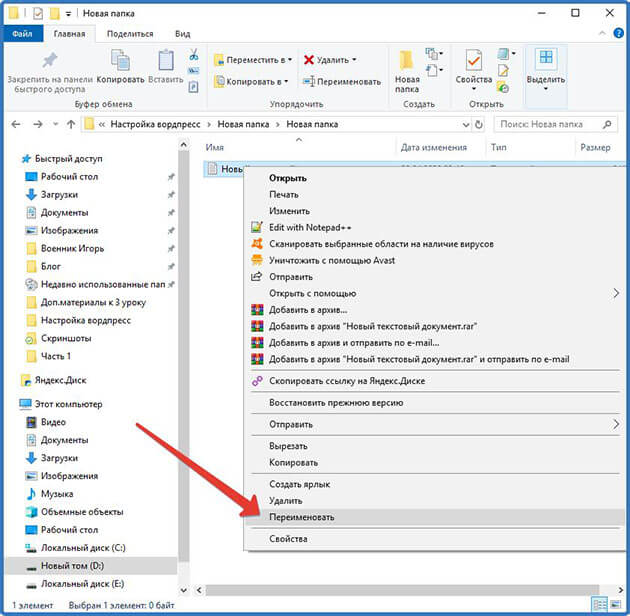Image resolution: width=630 pixels, height=616 pixels.
Task: Switch to large icons view in status bar
Action: [616, 604]
